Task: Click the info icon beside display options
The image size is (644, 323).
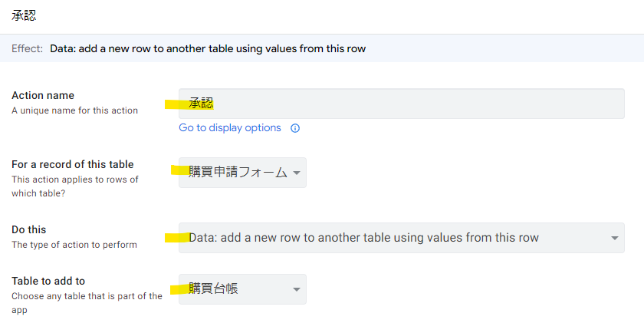Action: point(295,128)
